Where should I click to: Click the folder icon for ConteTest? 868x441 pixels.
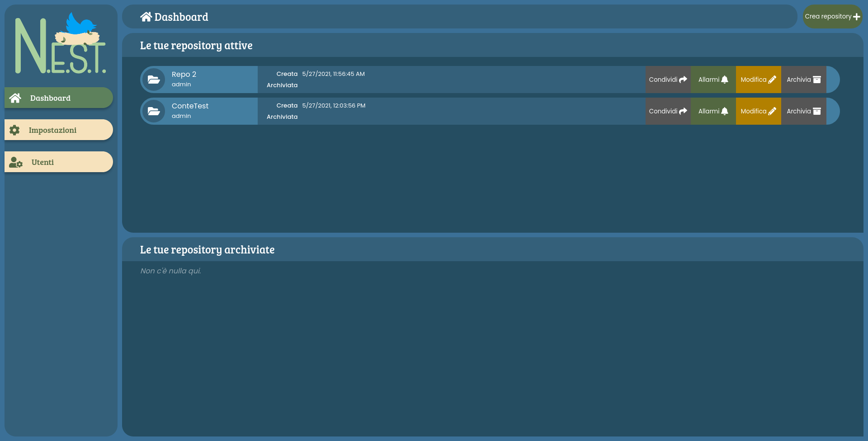click(154, 111)
